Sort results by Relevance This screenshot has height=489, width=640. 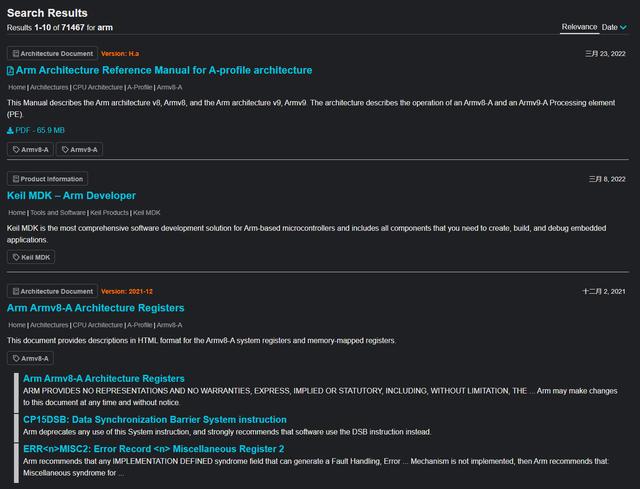[x=579, y=27]
